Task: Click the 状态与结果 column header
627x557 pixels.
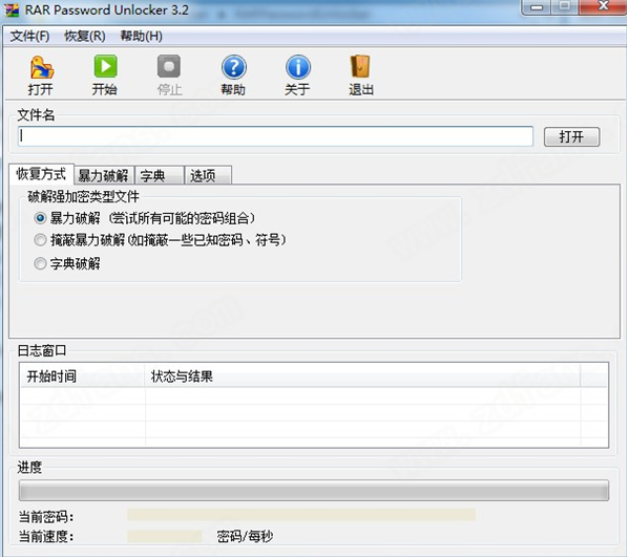Action: pyautogui.click(x=362, y=376)
